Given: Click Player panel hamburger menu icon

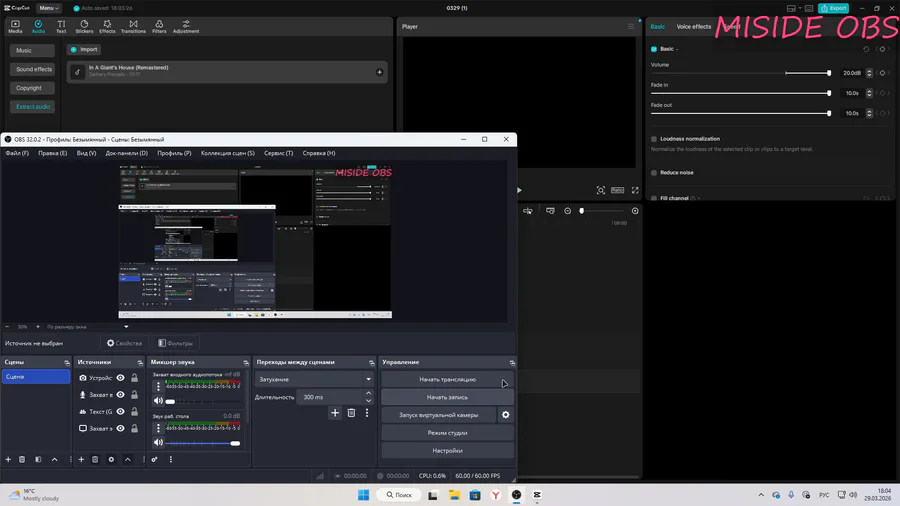Looking at the screenshot, I should tap(631, 26).
